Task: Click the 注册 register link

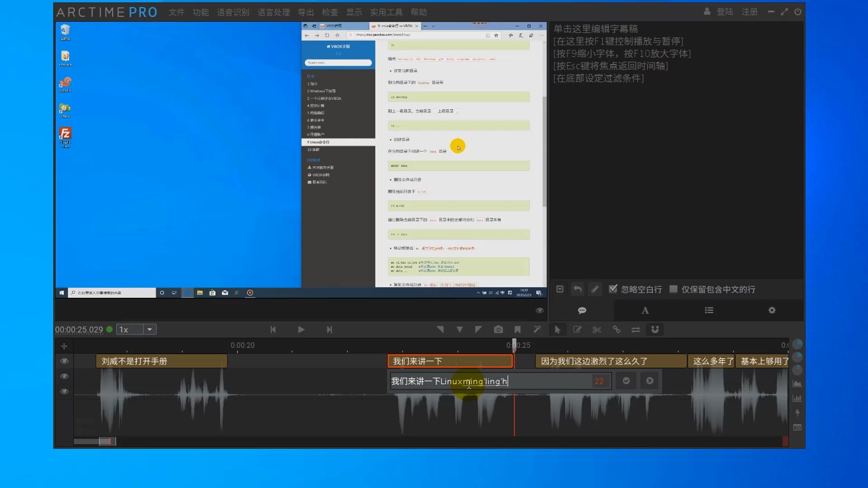Action: (750, 12)
